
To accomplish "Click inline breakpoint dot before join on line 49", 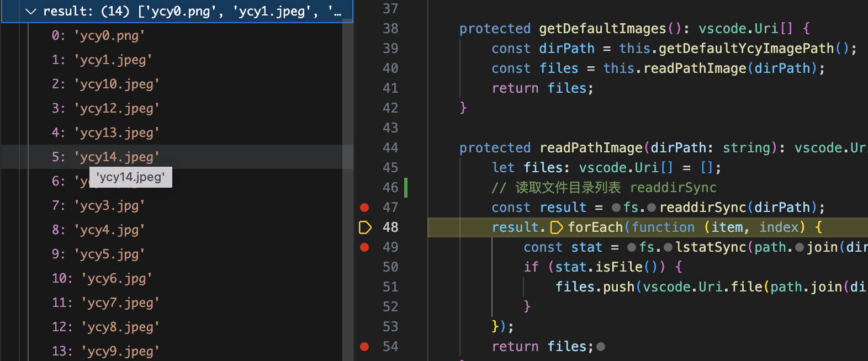I will (799, 247).
